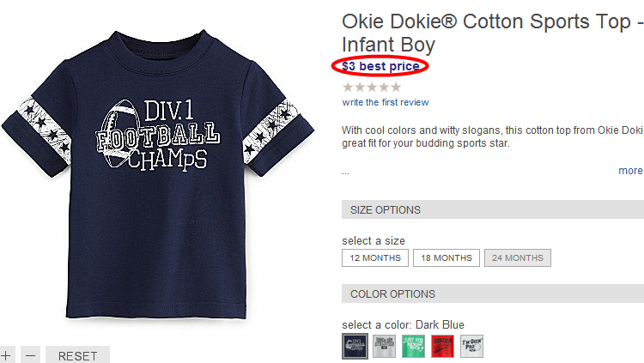The width and height of the screenshot is (644, 363).
Task: Choose the green shirt color swatch
Action: click(413, 346)
